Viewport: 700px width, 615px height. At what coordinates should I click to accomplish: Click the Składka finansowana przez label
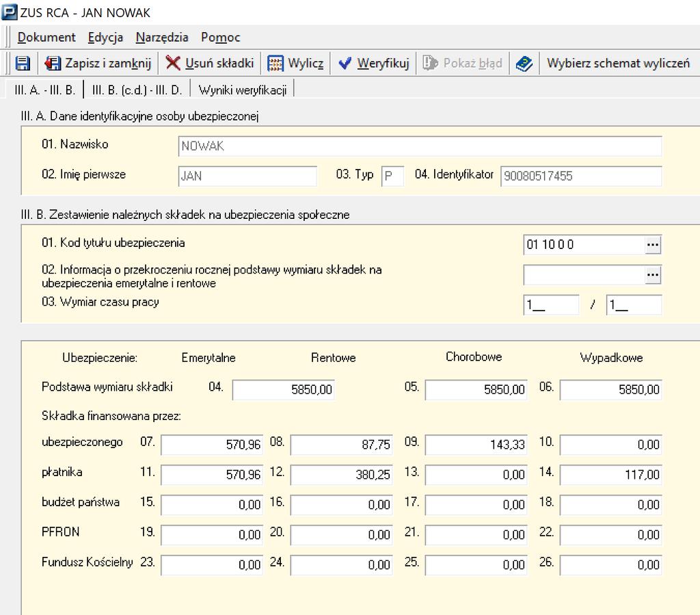tap(111, 416)
